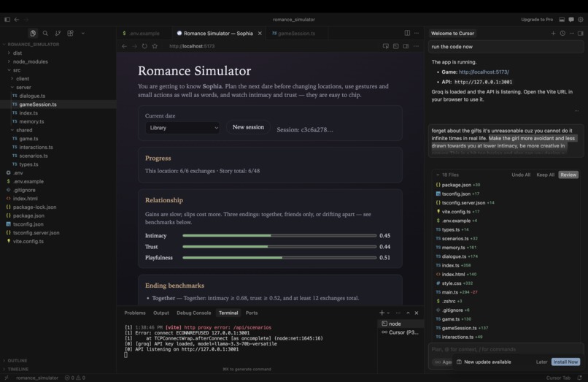Toggle the chat pane icon in title bar
This screenshot has width=588, height=382.
tap(571, 20)
